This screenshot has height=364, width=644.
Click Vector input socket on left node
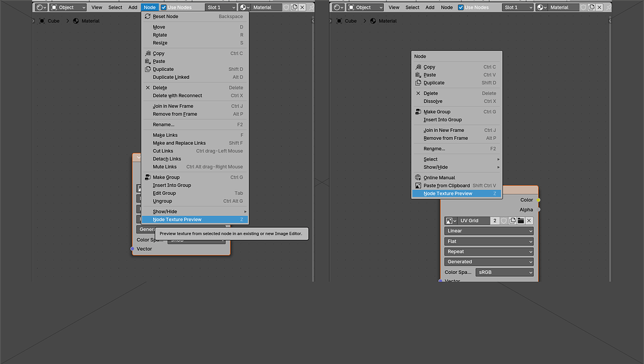click(x=133, y=249)
